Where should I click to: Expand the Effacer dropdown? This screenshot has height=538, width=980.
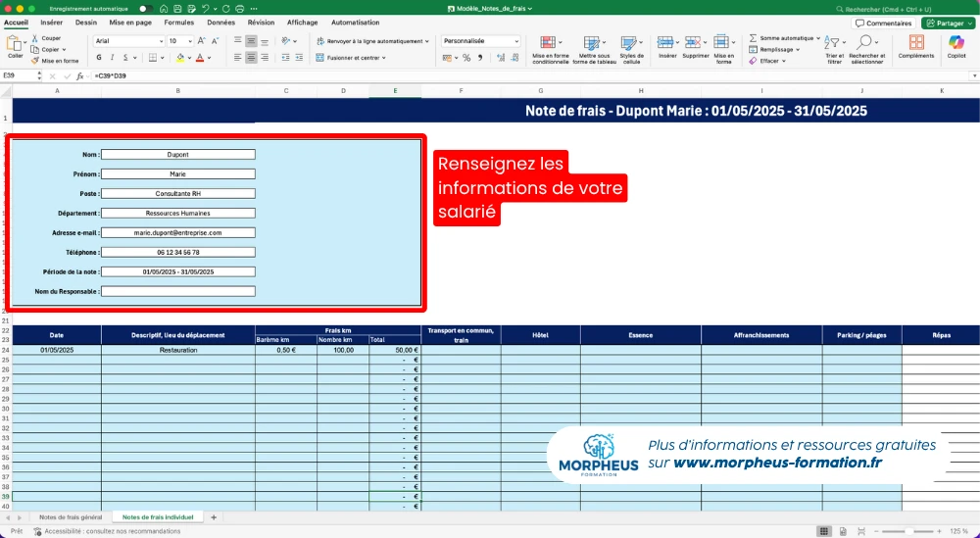(784, 61)
